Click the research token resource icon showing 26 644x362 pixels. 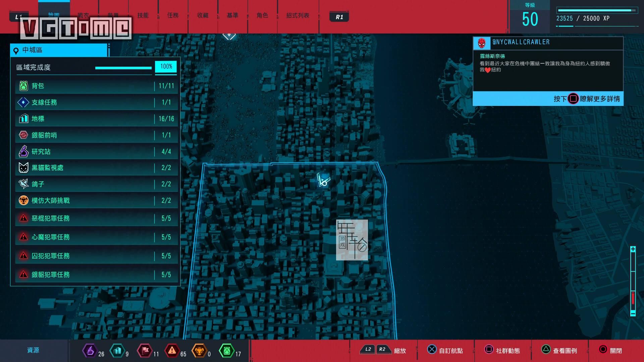point(90,351)
